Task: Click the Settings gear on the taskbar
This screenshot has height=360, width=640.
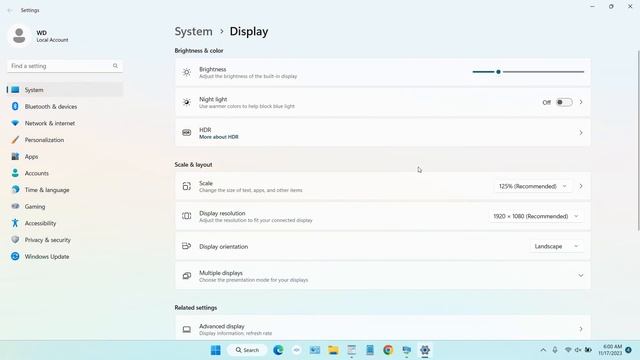Action: pyautogui.click(x=425, y=350)
